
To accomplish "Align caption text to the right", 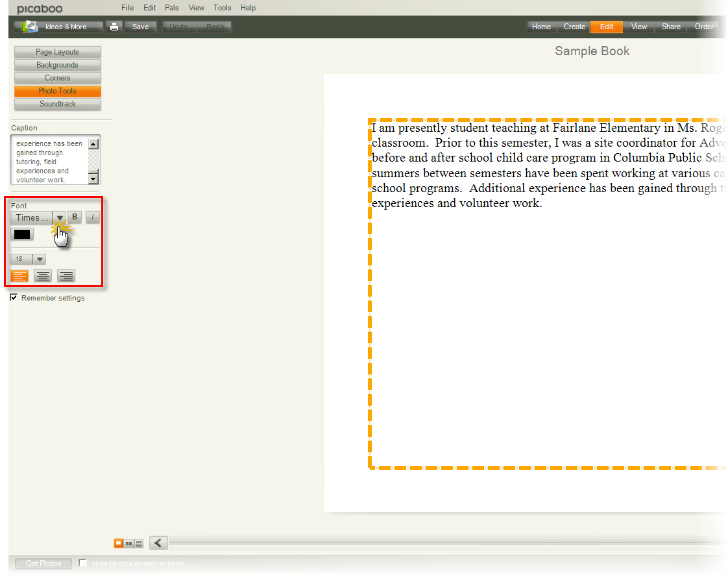I will (x=66, y=276).
